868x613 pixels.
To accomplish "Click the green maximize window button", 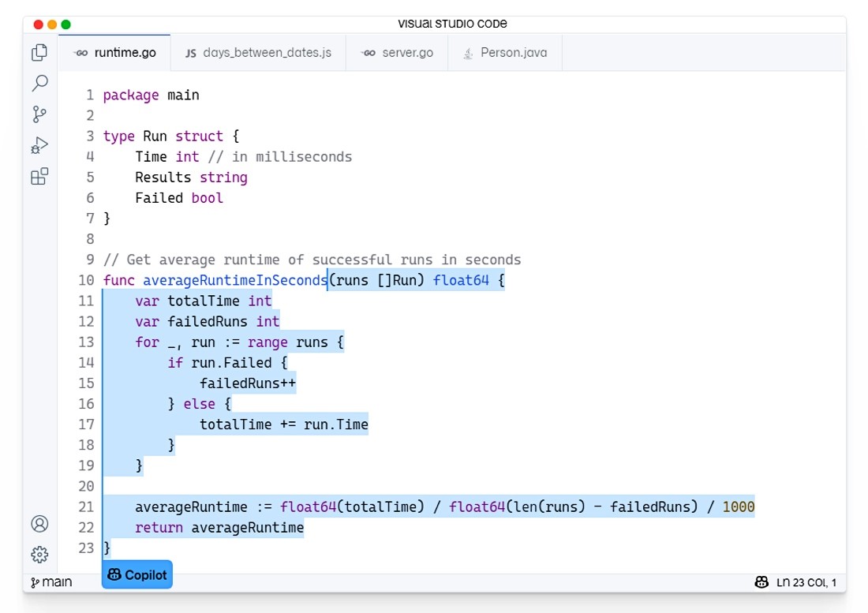I will [x=65, y=24].
